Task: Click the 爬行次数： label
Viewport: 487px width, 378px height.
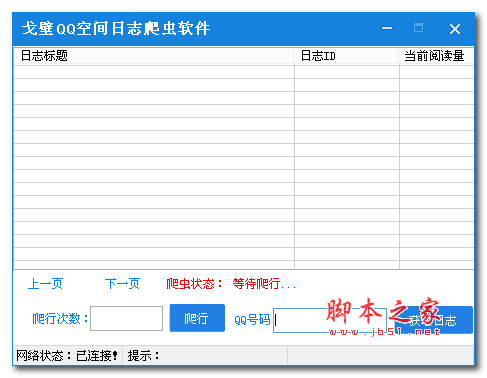Action: (x=60, y=319)
